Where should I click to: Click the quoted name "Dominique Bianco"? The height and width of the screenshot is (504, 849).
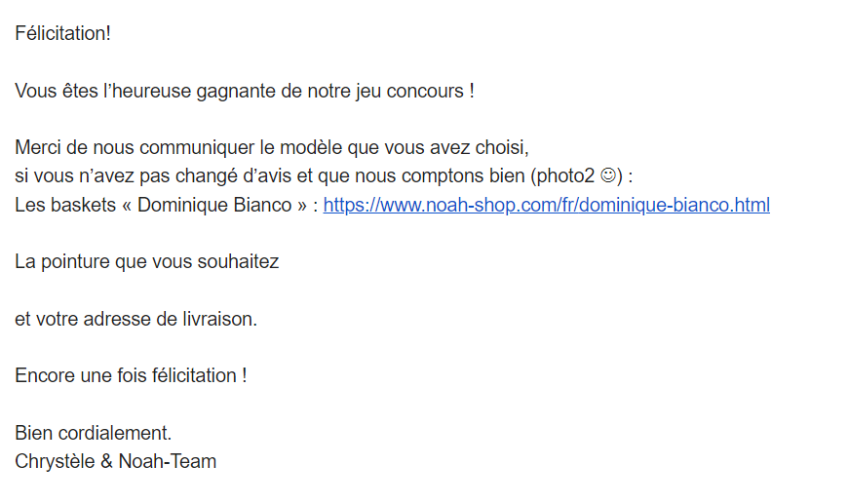(212, 206)
